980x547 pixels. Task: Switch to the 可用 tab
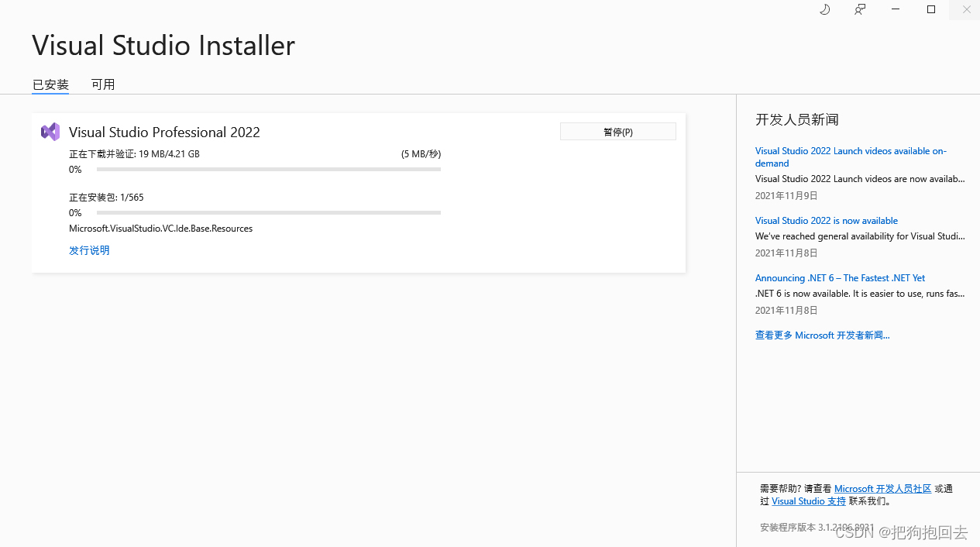tap(103, 84)
